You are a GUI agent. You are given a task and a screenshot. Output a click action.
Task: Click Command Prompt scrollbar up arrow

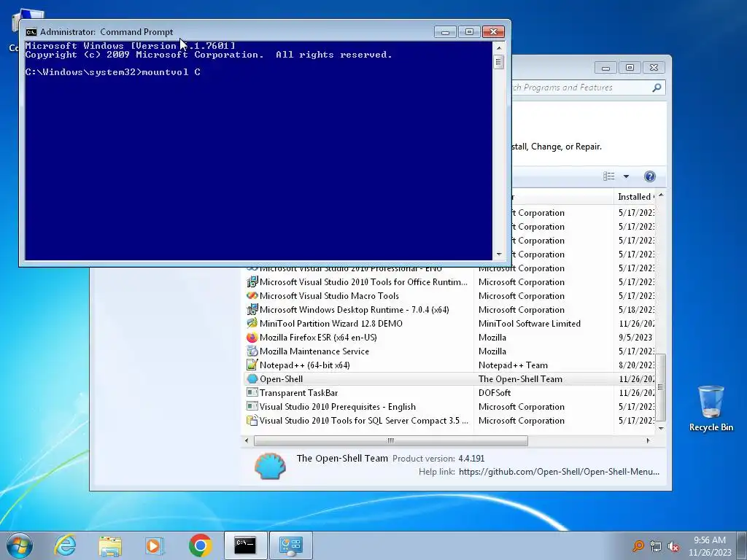[499, 47]
